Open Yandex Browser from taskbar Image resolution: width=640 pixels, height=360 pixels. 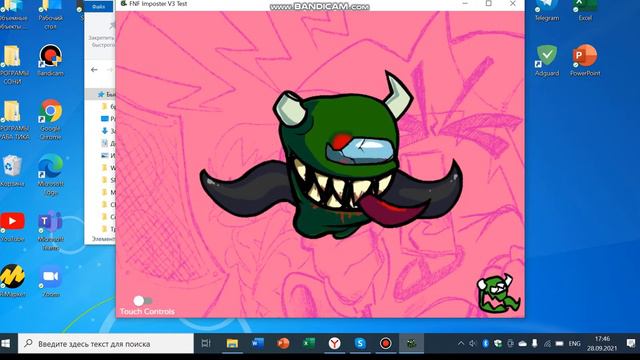[334, 344]
